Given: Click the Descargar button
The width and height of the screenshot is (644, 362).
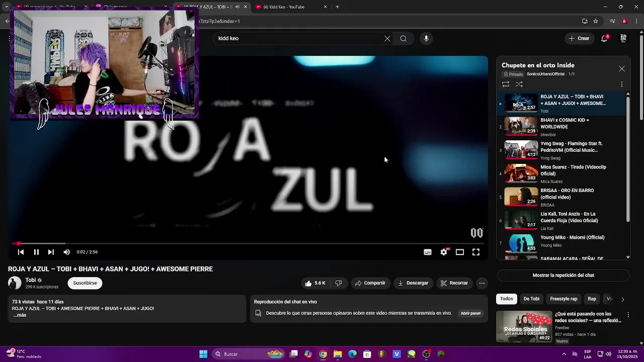Looking at the screenshot, I should pos(413,283).
